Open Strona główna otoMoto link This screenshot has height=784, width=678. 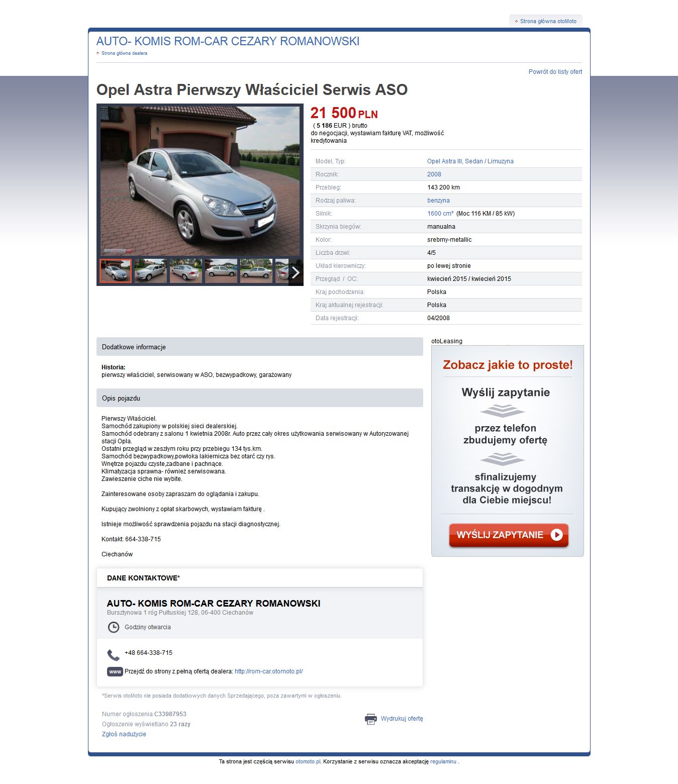pyautogui.click(x=548, y=21)
